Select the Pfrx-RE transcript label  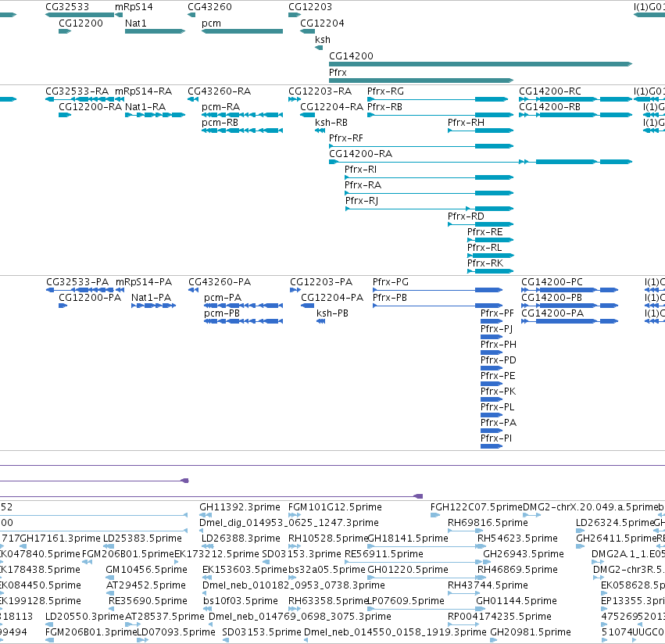pos(484,232)
